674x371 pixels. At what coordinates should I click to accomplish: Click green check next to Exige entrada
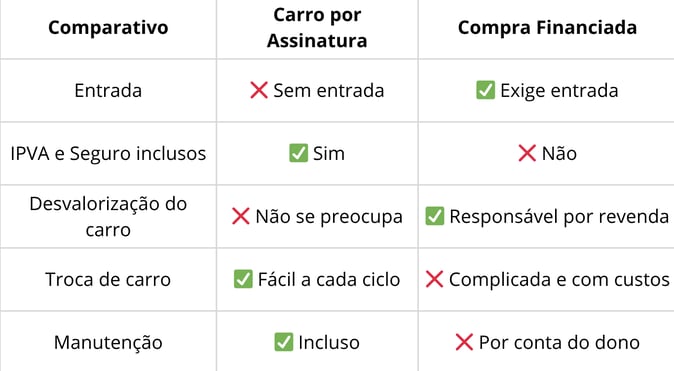point(486,90)
